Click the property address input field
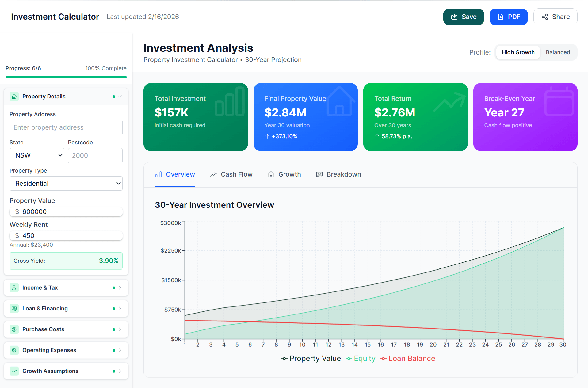Image resolution: width=588 pixels, height=388 pixels. click(66, 127)
